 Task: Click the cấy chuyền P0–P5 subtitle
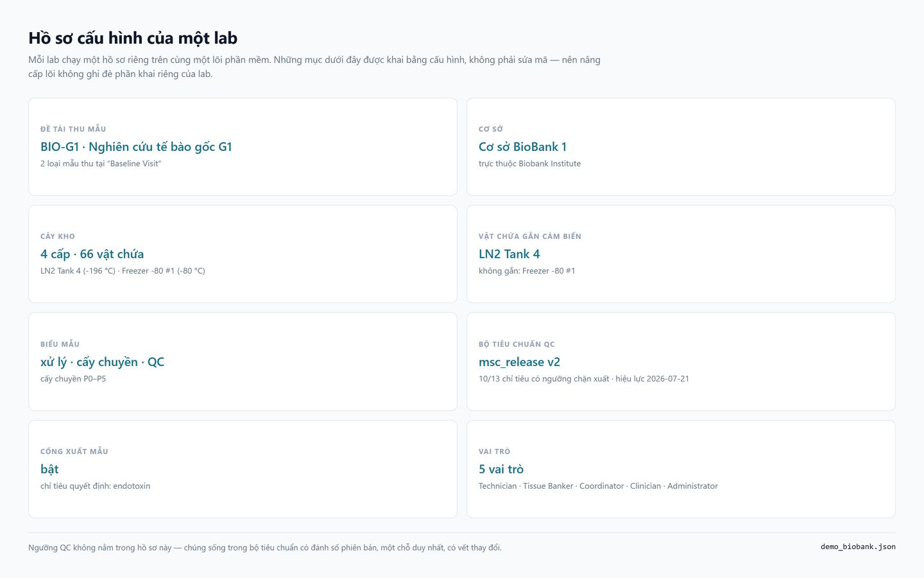(73, 379)
